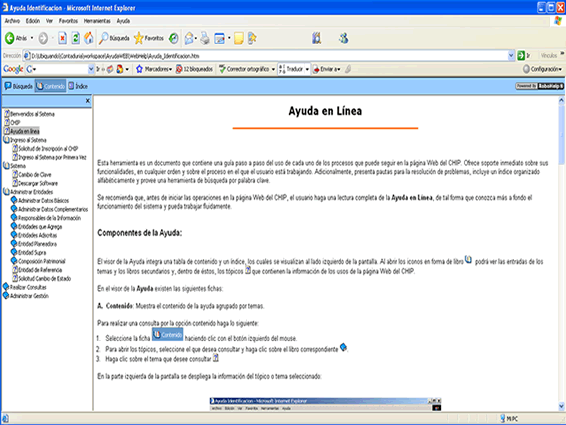The image size is (566, 425).
Task: Click the Contenido button image in help text
Action: [x=167, y=335]
